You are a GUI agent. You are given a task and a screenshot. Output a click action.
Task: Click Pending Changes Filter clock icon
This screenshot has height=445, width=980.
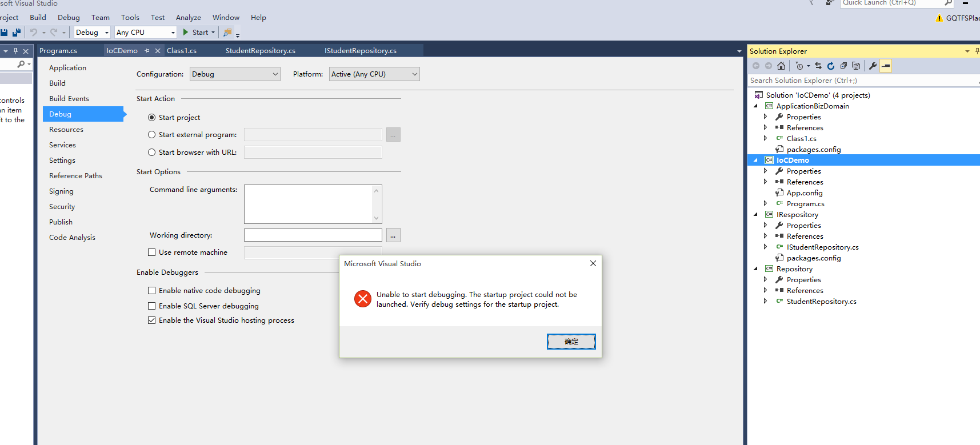tap(799, 66)
